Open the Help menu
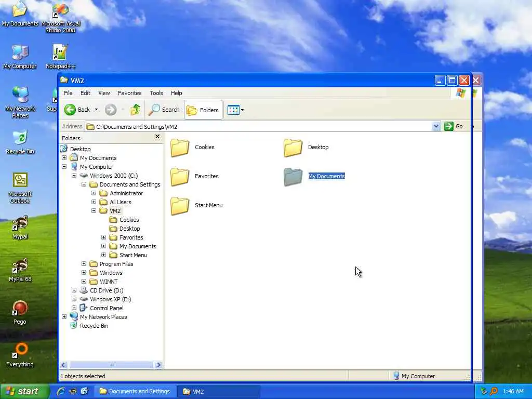 (176, 93)
